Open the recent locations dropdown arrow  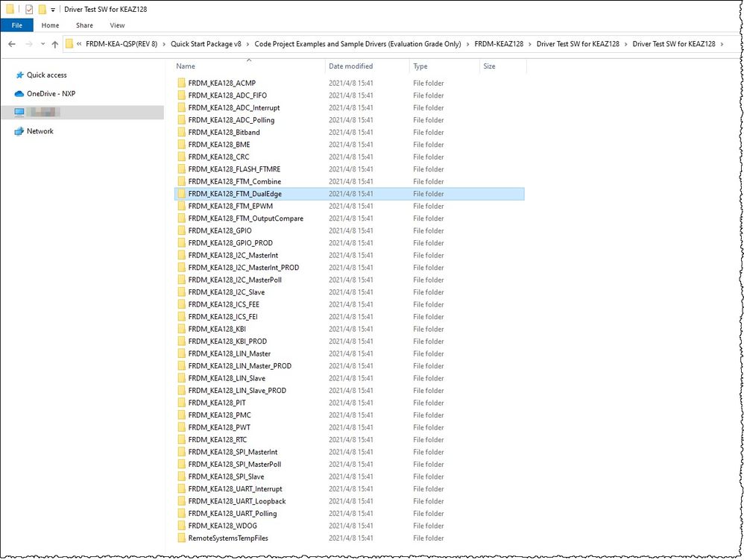pos(42,44)
